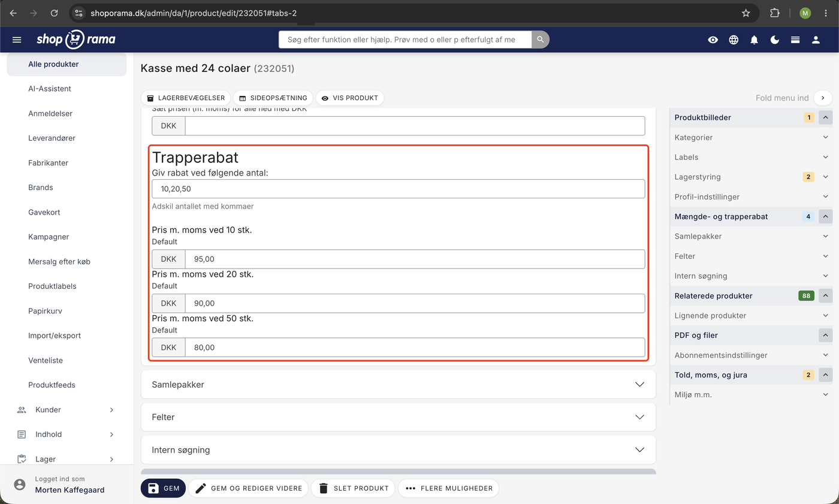Open the globe language icon
Screen dimensions: 839x504
(734, 40)
